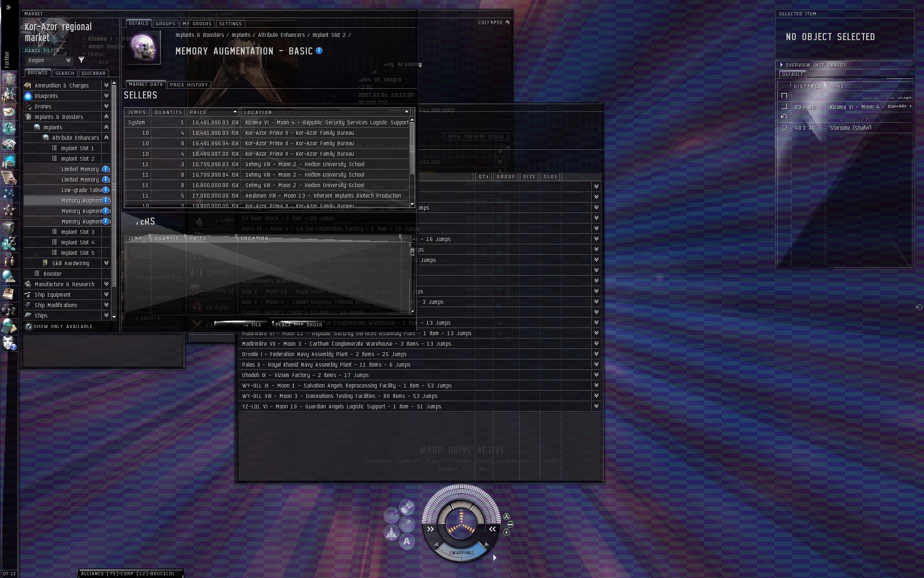This screenshot has height=578, width=924.
Task: Click the Tactical overlay icon on HUD
Action: (392, 516)
